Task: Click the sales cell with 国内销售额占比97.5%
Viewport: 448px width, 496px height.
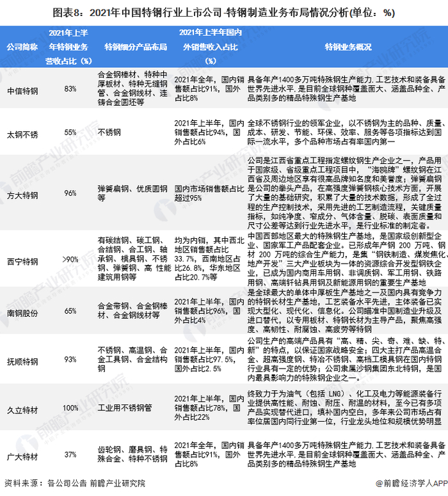Action: tap(209, 359)
